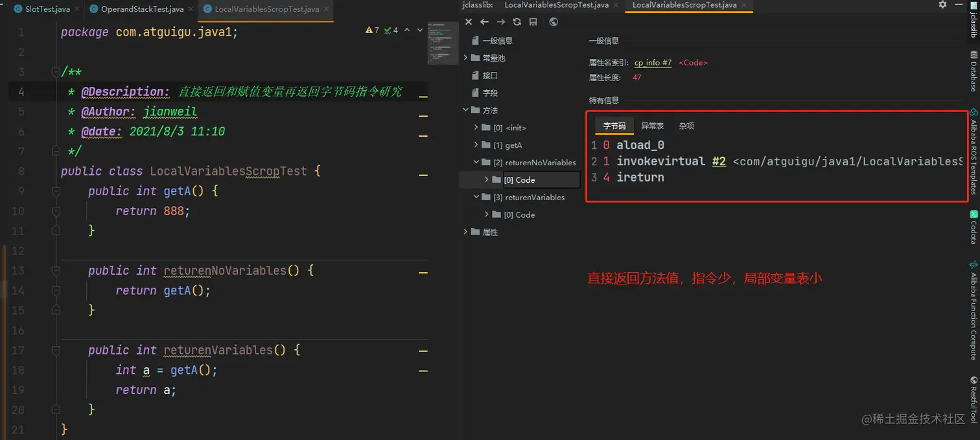Jump to next highlighted error arrow
This screenshot has width=980, height=440.
[420, 30]
